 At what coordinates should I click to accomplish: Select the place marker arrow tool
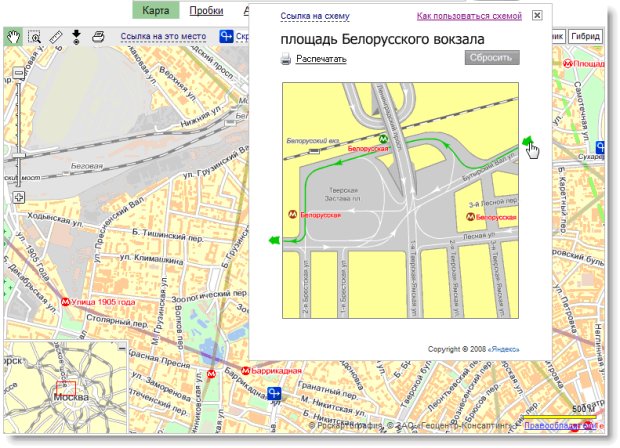76,37
